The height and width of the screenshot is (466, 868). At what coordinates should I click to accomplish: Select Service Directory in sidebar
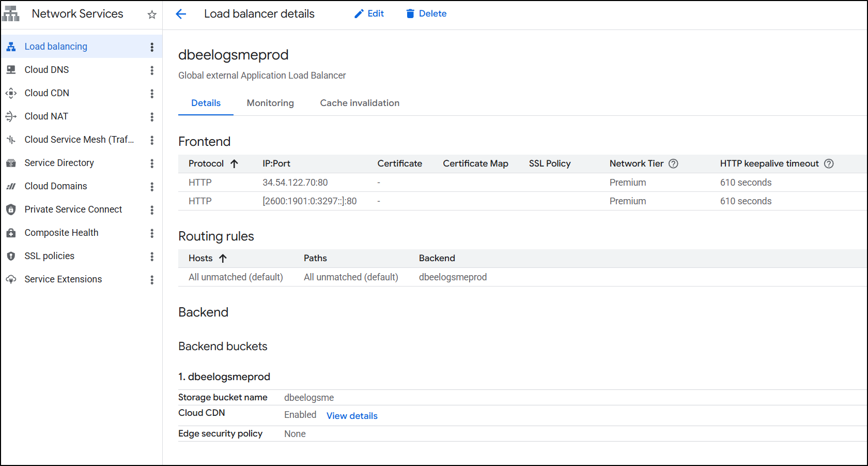click(59, 163)
